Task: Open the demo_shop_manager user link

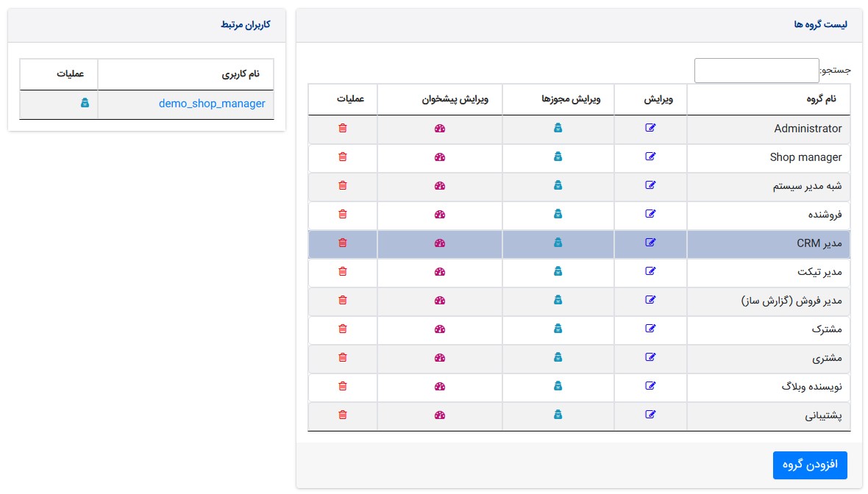Action: (212, 104)
